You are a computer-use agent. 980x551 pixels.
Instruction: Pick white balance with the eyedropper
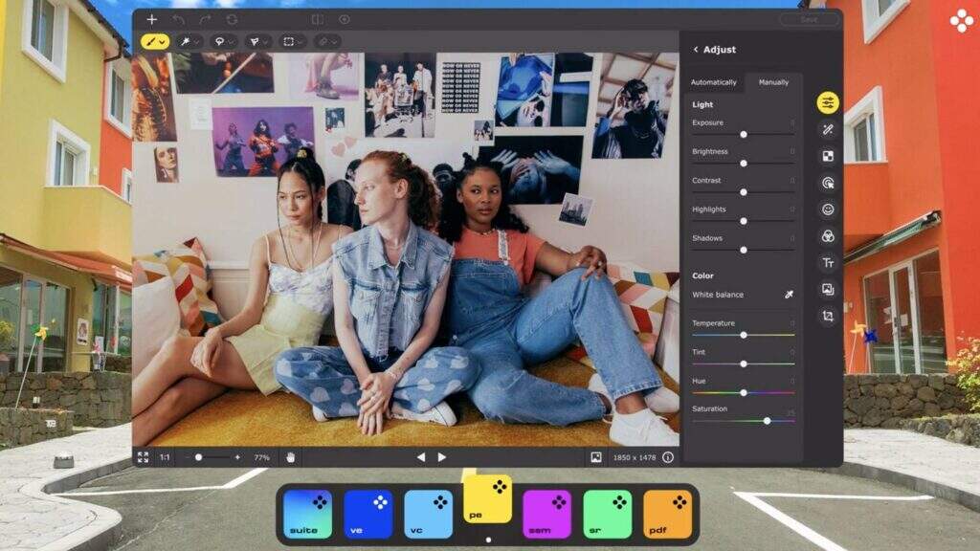click(x=790, y=295)
